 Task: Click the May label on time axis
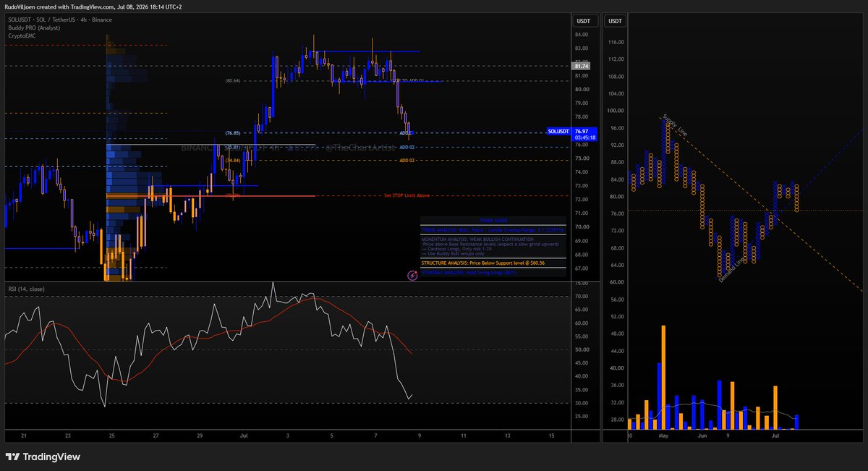pyautogui.click(x=663, y=436)
